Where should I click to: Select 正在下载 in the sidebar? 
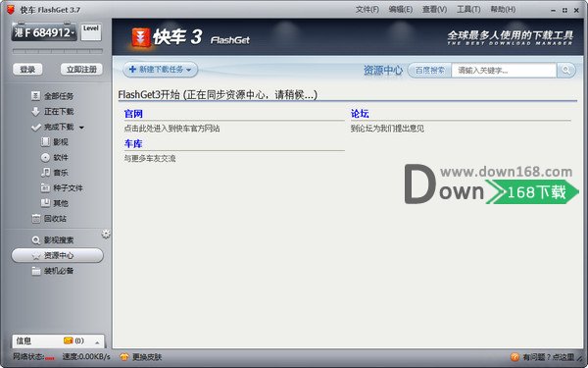click(59, 112)
